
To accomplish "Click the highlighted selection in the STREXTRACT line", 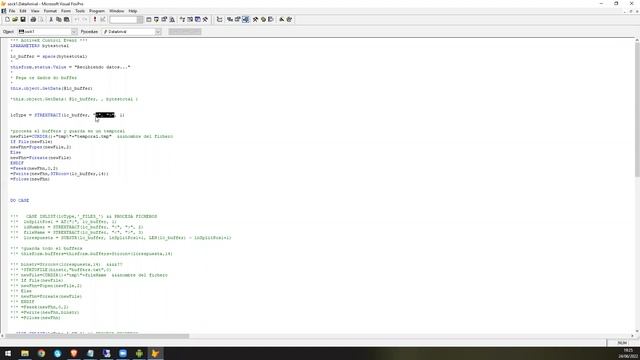I will point(105,115).
